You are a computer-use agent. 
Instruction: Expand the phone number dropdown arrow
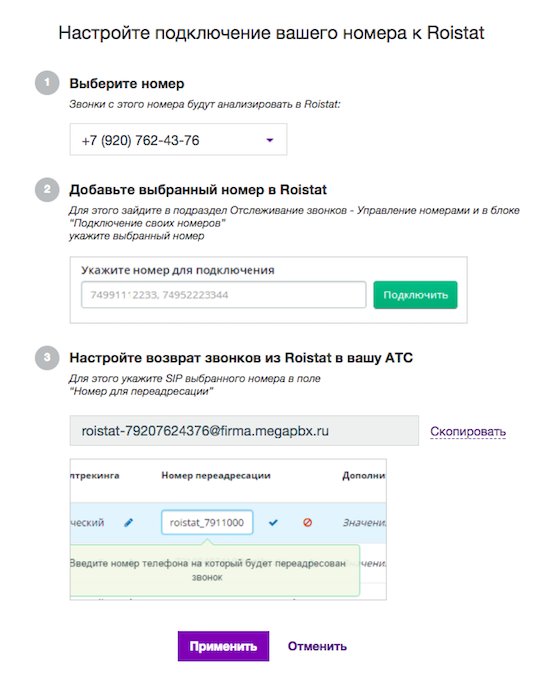click(270, 140)
